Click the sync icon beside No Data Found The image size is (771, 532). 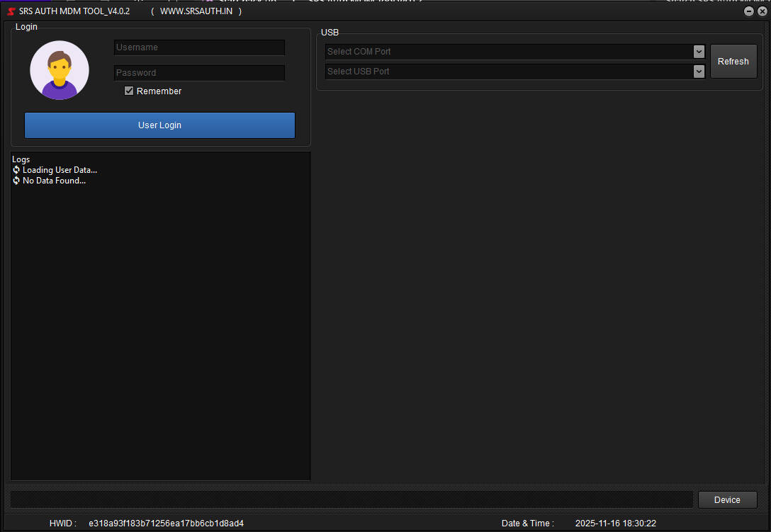click(x=16, y=181)
